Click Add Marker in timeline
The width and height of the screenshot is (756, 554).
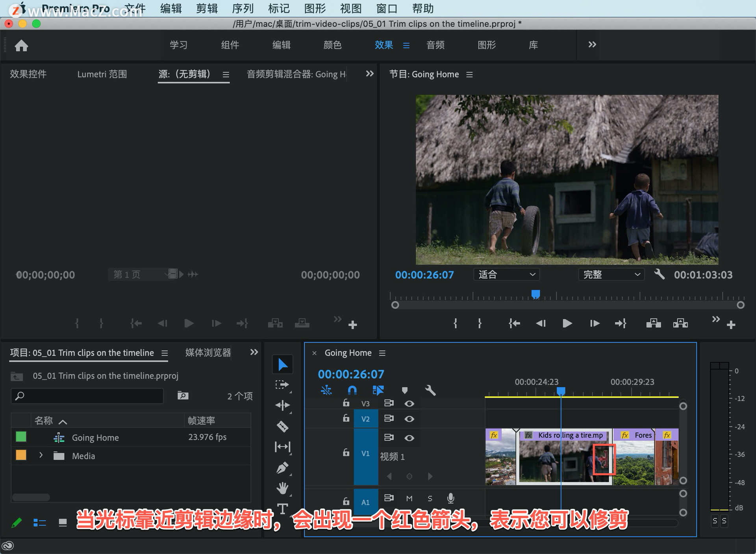tap(404, 390)
